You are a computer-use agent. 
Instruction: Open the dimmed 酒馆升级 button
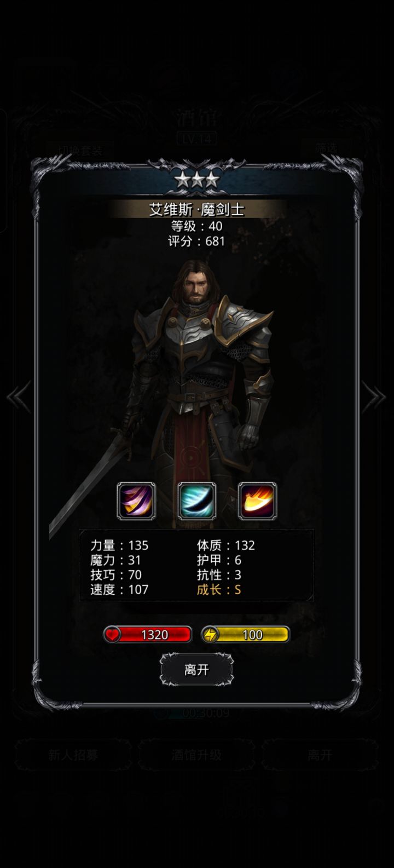coord(196,755)
